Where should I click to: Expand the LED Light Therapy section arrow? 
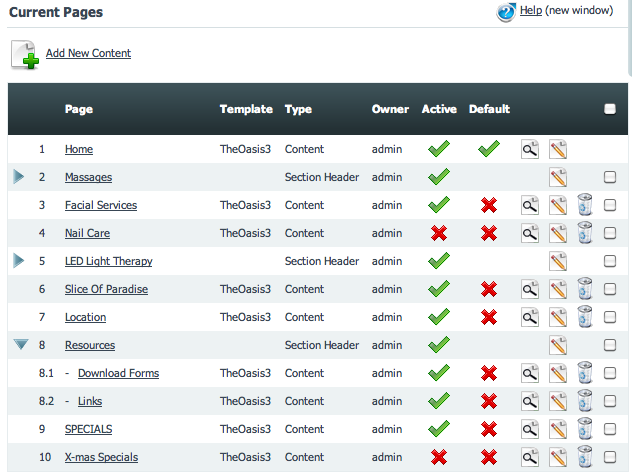[19, 260]
